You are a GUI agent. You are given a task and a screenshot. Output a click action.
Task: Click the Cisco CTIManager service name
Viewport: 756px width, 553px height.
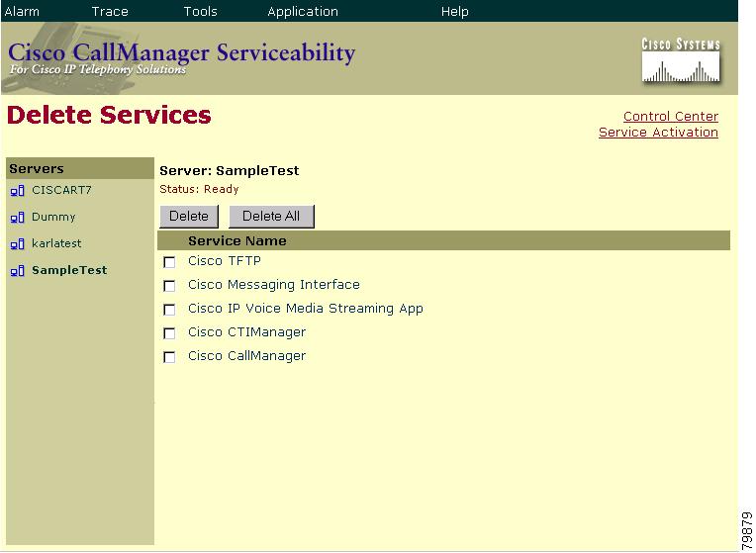246,332
